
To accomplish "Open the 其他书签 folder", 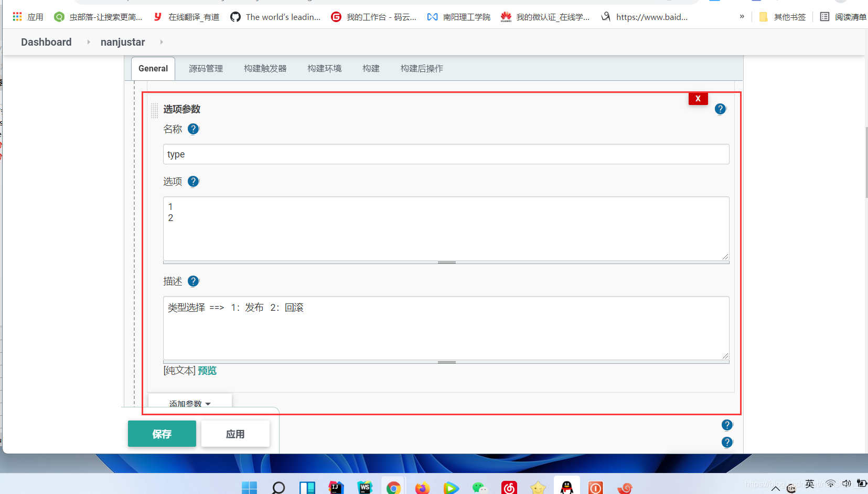I will [782, 17].
